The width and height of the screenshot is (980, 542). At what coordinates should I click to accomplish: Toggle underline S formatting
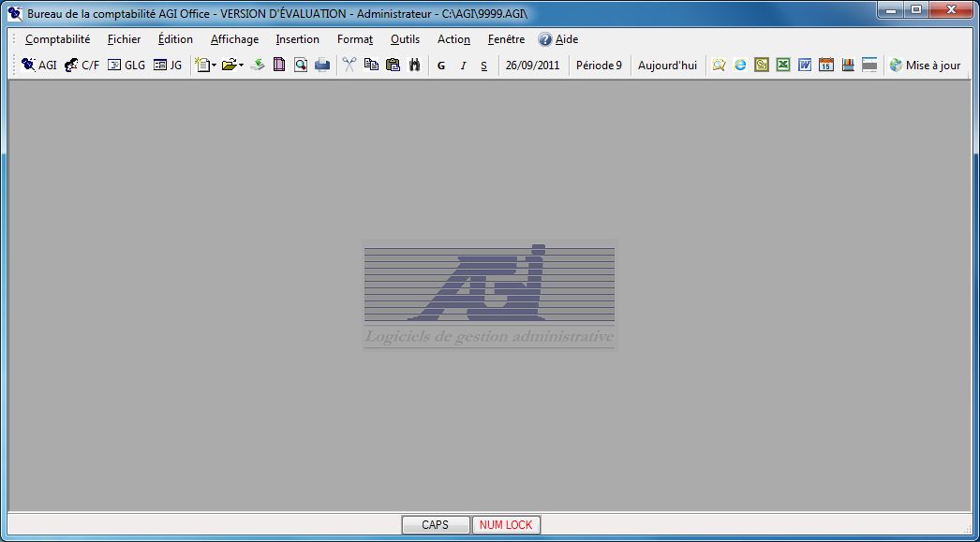coord(483,66)
